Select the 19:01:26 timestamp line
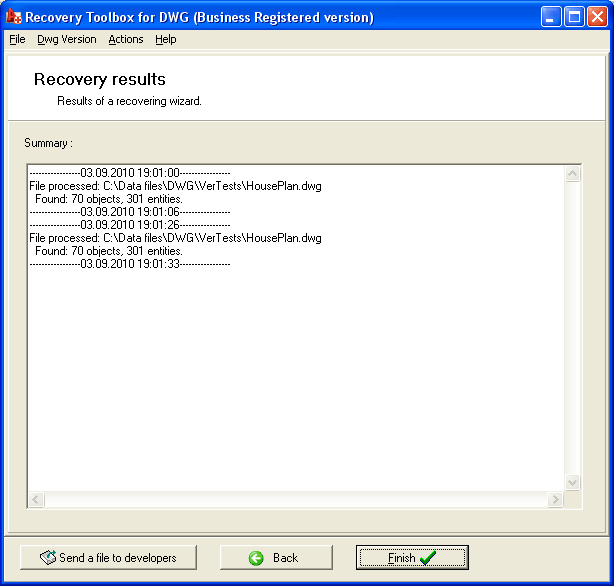This screenshot has height=586, width=614. click(130, 225)
